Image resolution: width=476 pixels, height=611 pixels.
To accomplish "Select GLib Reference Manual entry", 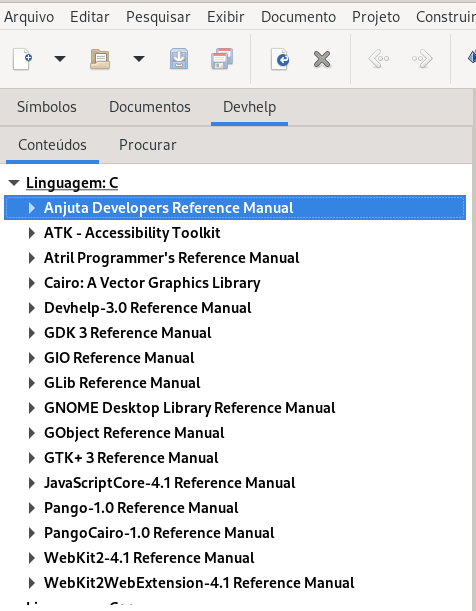I will pyautogui.click(x=122, y=383).
